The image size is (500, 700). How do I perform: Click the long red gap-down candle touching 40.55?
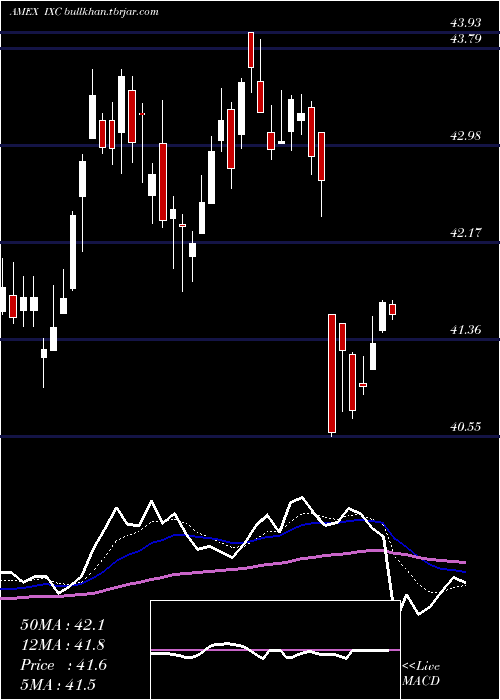pos(332,373)
